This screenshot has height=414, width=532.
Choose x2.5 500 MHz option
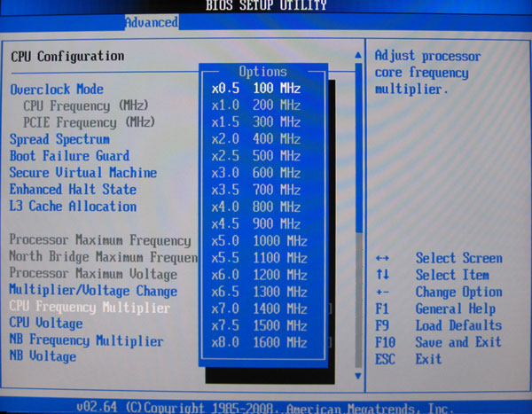[x=256, y=156]
